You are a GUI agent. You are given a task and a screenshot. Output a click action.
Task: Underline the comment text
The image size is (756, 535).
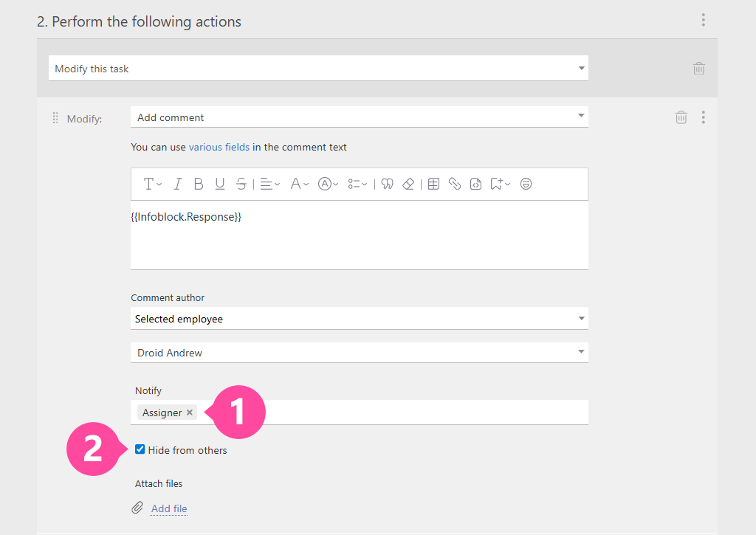pos(220,184)
